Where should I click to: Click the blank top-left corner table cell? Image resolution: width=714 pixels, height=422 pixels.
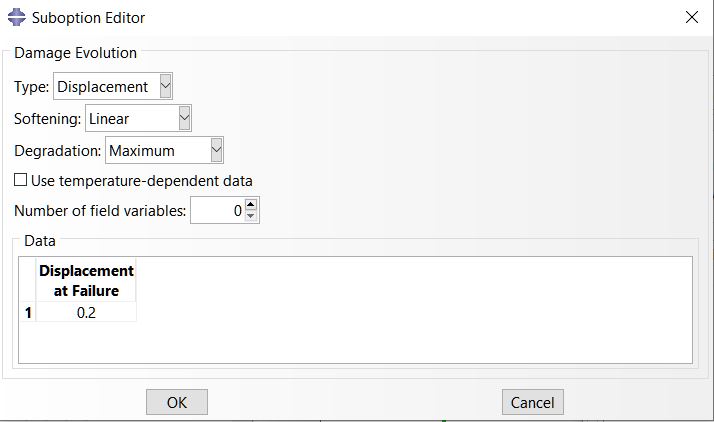pyautogui.click(x=28, y=281)
